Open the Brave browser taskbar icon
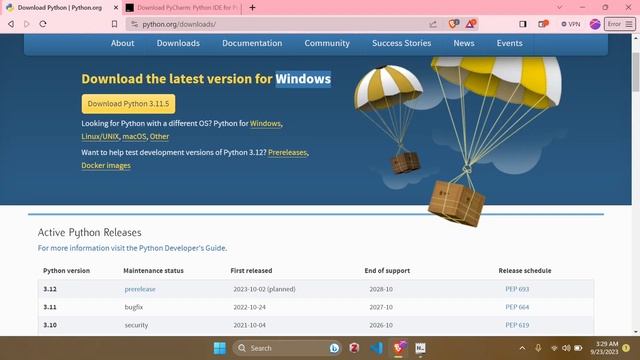Viewport: 640px width, 360px height. pos(399,348)
